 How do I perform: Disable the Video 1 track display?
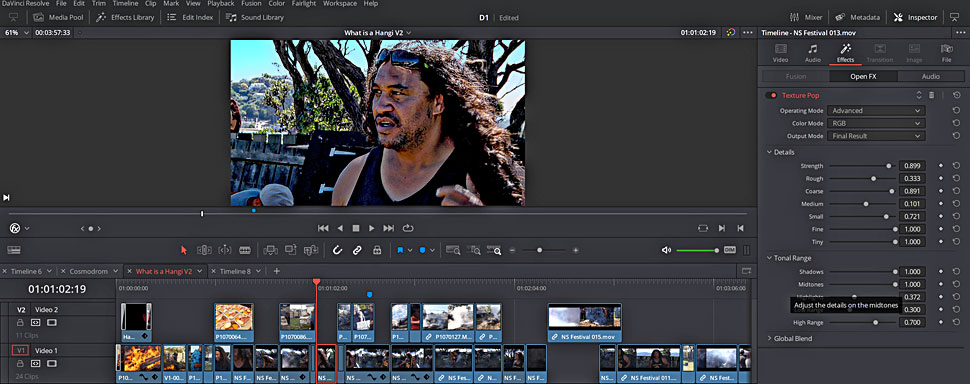pos(51,364)
